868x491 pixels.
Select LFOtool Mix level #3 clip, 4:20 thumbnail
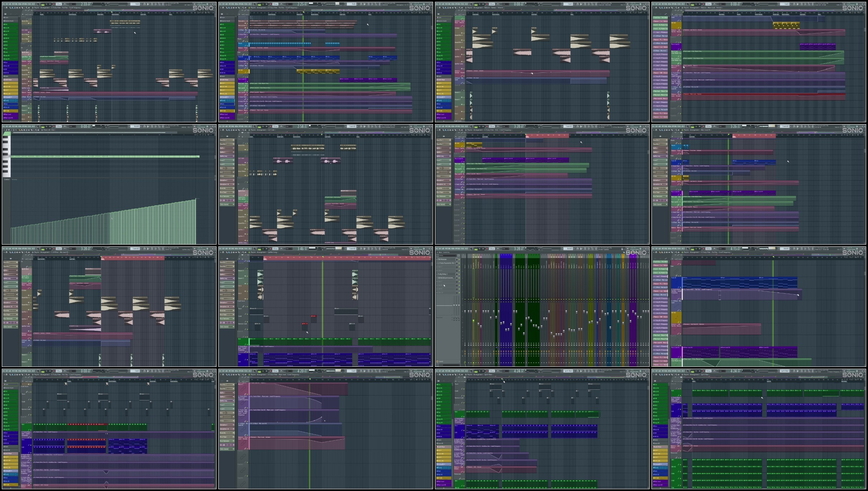(295, 429)
